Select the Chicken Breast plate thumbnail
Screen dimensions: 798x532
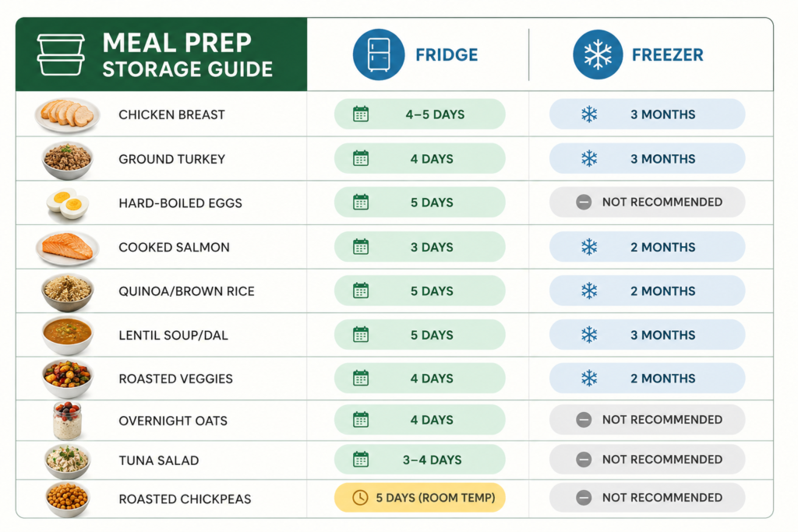pyautogui.click(x=67, y=114)
